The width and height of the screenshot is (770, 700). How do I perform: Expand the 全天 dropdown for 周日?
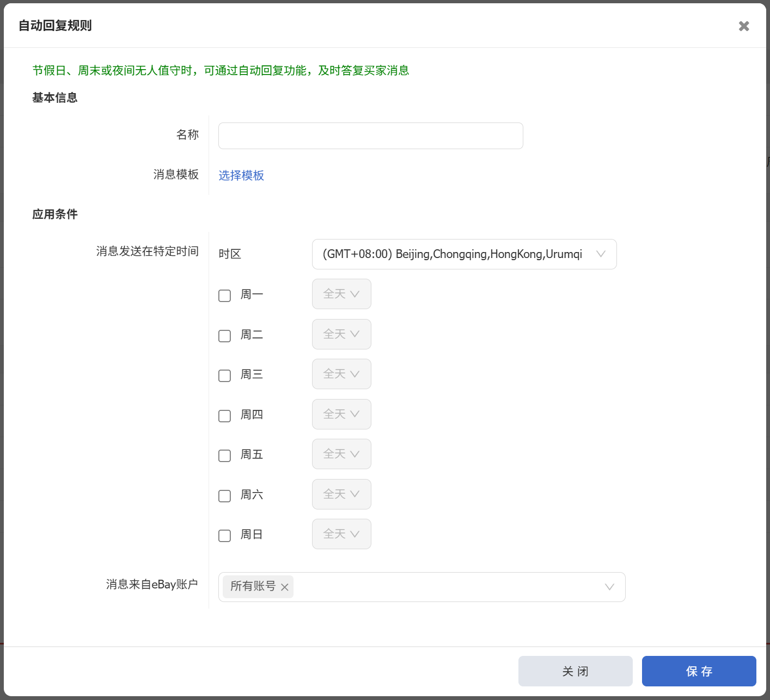(341, 534)
